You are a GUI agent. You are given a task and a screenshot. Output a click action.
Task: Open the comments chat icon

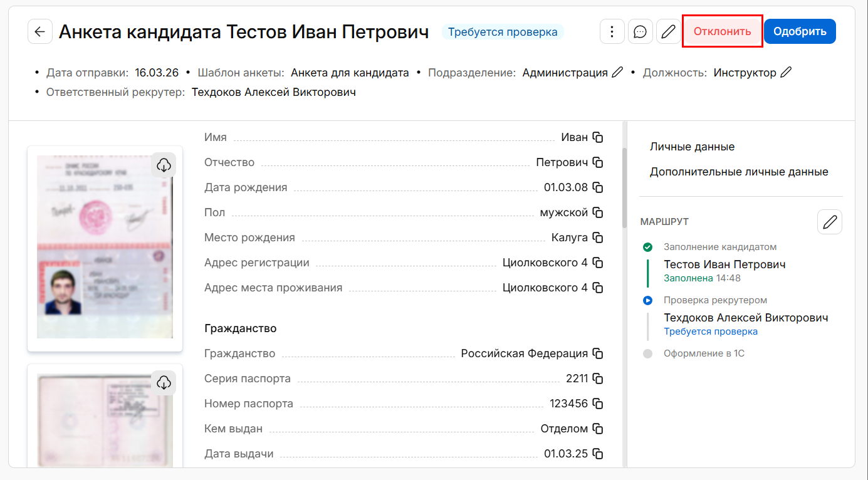(640, 32)
